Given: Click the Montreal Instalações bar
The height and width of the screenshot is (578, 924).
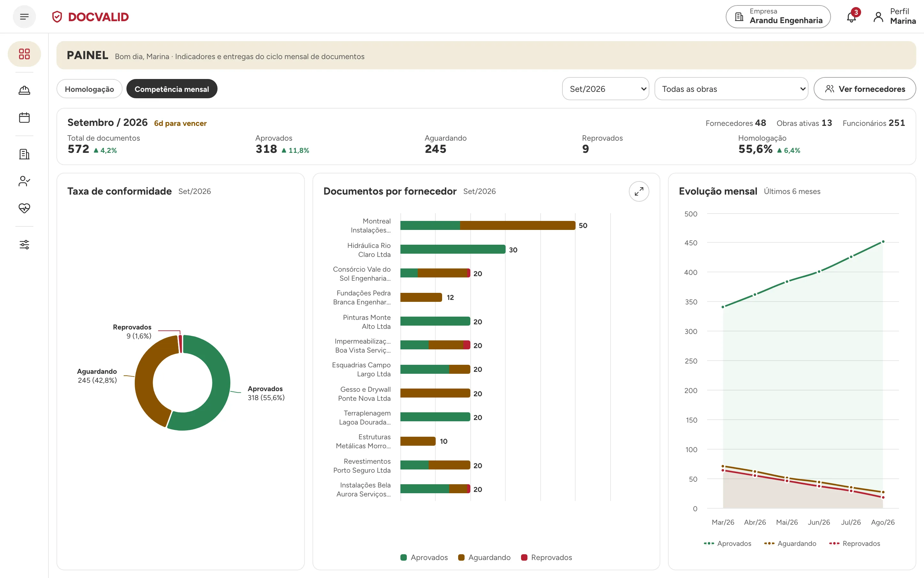Looking at the screenshot, I should [488, 225].
